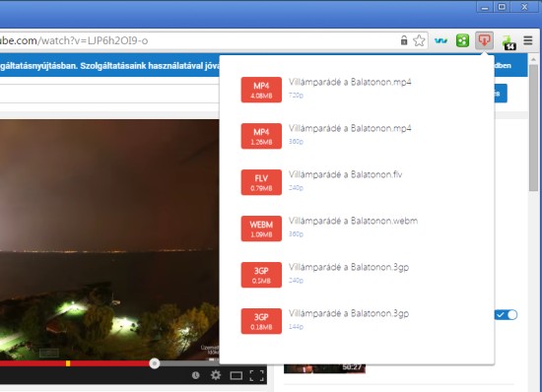Image resolution: width=542 pixels, height=392 pixels.
Task: Open the download extension with 14 badge
Action: coord(508,42)
